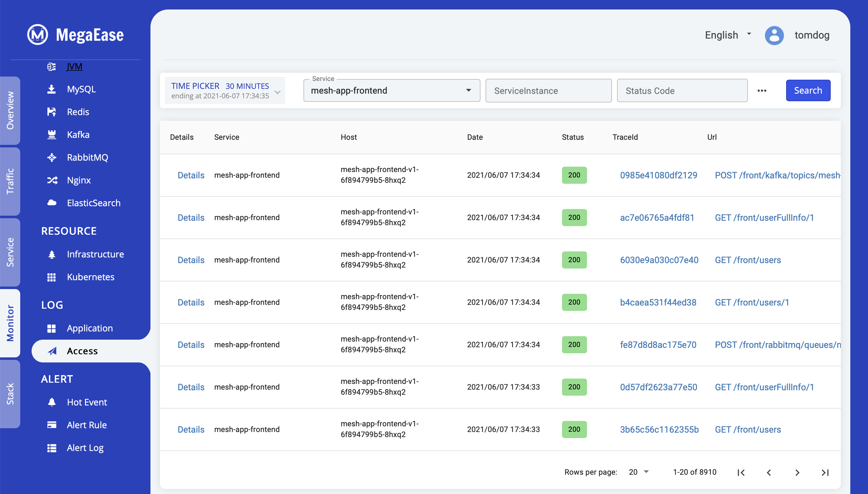Open the Kubernetes menu item

[90, 277]
